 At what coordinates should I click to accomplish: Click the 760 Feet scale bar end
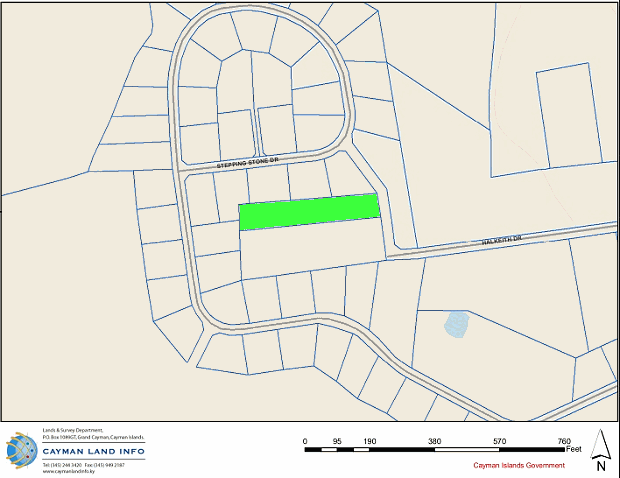pos(564,440)
